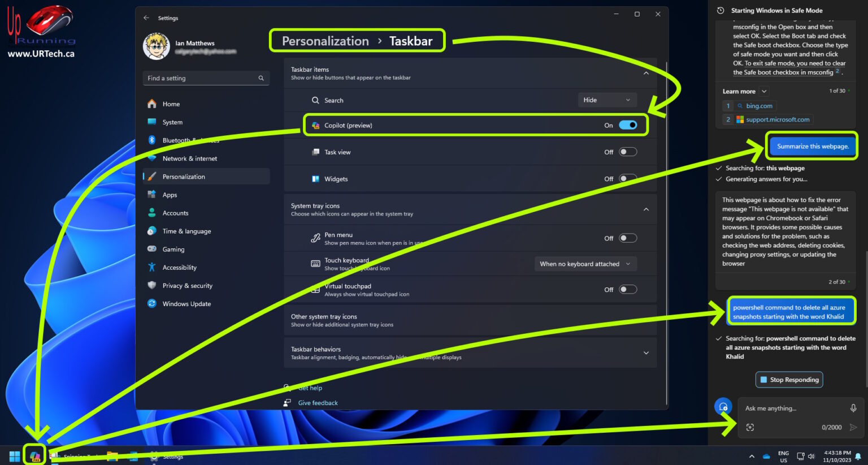This screenshot has width=868, height=465.
Task: Open the Touch keyboard dropdown
Action: [x=585, y=264]
